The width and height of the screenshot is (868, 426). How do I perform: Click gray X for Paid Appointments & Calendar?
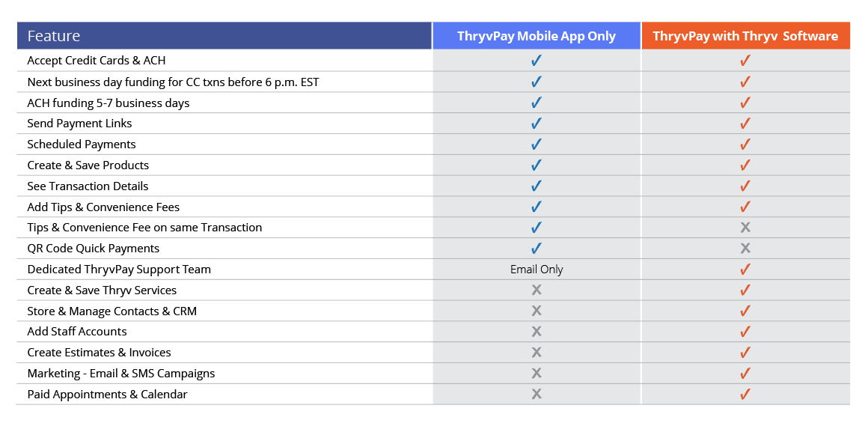[536, 394]
